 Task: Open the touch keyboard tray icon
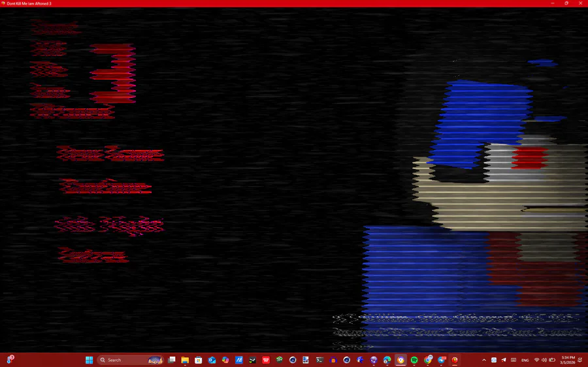pyautogui.click(x=514, y=360)
